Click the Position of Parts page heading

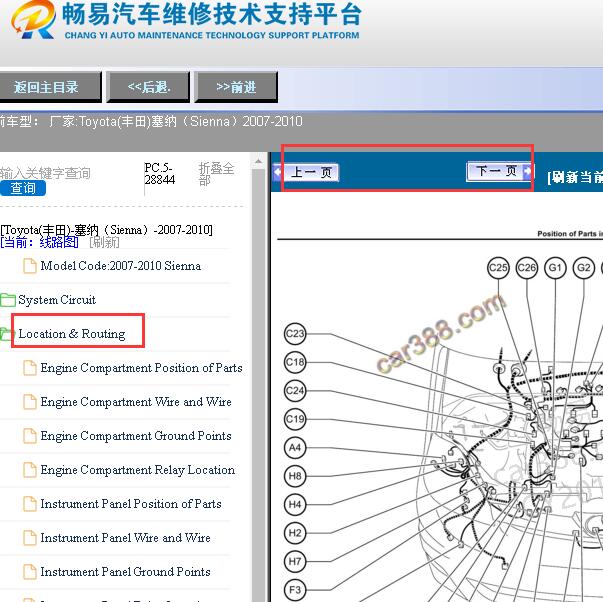570,233
